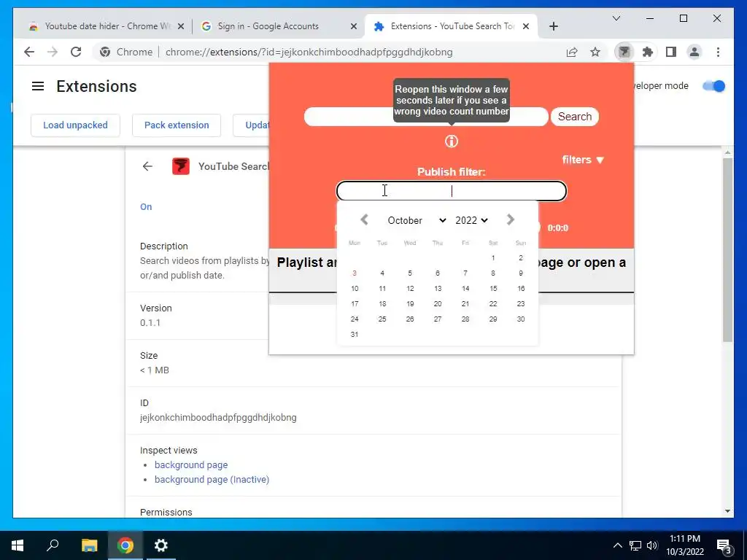Go to previous month in calendar

(365, 219)
